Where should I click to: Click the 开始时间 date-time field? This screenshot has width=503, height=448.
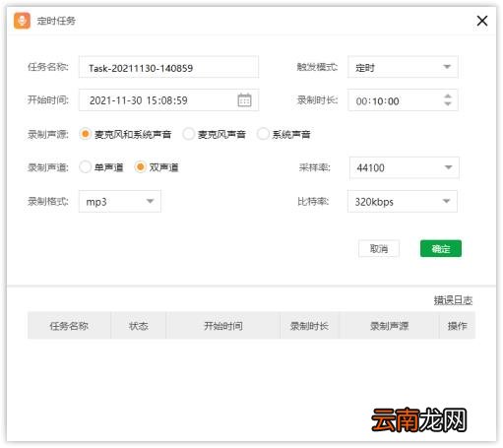click(x=168, y=100)
